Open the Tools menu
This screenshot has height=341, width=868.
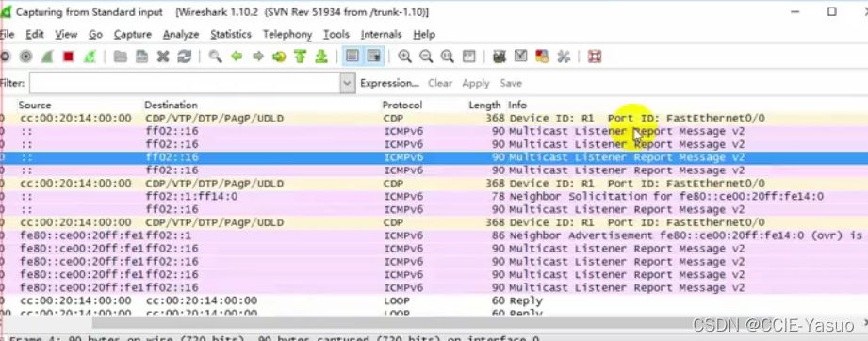(336, 34)
